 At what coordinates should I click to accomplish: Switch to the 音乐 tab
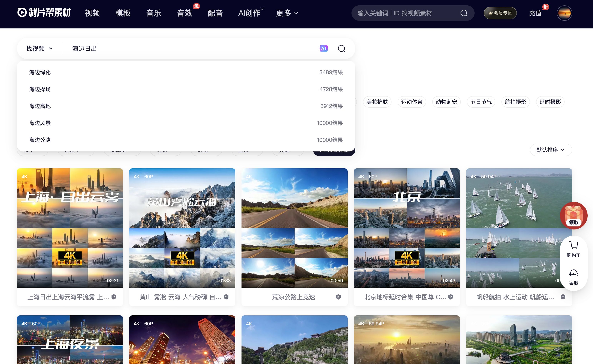coord(154,13)
